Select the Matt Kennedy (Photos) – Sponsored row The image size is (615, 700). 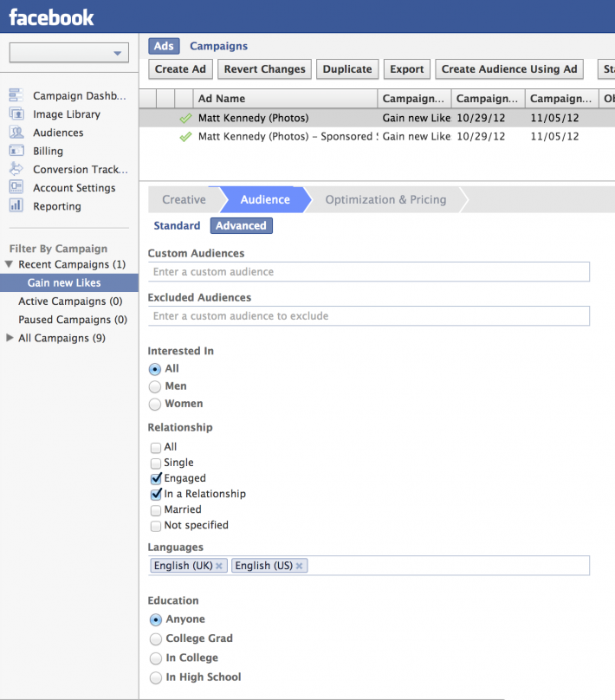click(x=377, y=136)
